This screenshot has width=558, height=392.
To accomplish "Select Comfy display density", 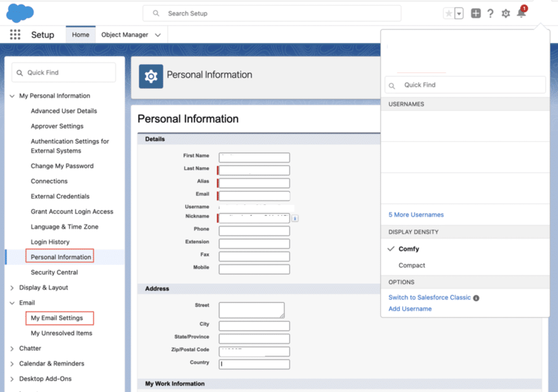I will pos(409,249).
